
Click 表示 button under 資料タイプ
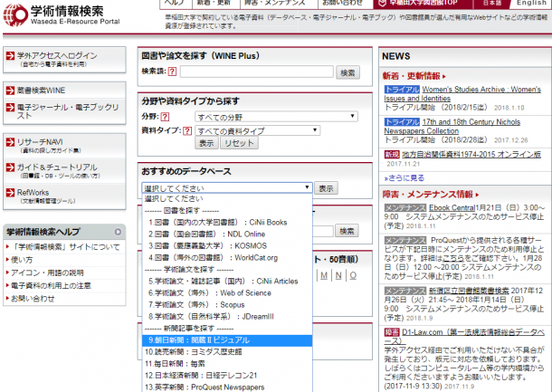[206, 143]
